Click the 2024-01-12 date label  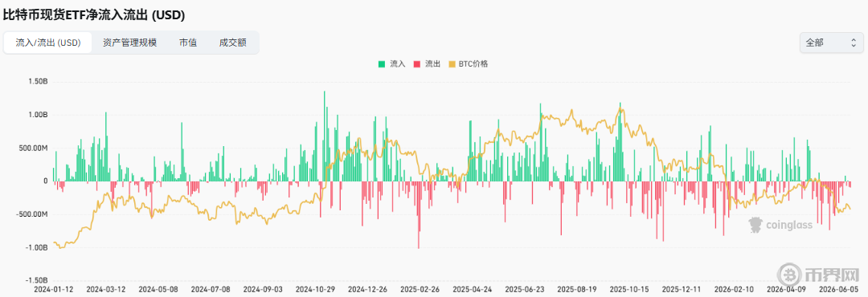coord(53,289)
